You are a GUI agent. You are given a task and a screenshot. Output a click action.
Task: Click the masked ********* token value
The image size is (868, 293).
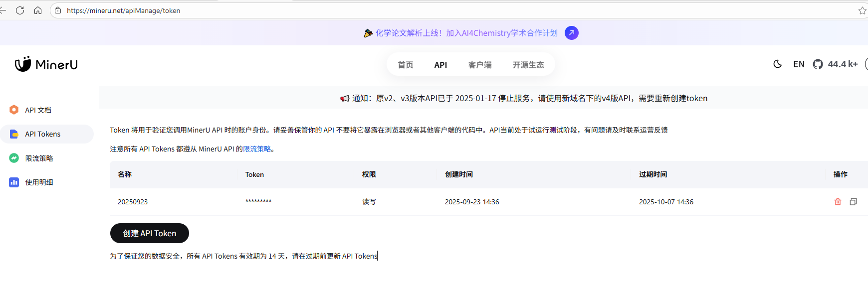coord(258,201)
